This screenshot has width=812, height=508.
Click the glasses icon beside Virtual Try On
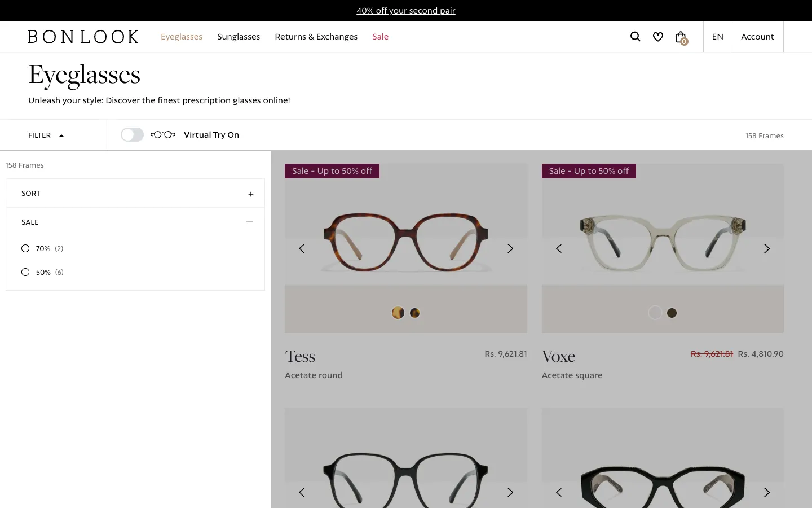pos(163,134)
